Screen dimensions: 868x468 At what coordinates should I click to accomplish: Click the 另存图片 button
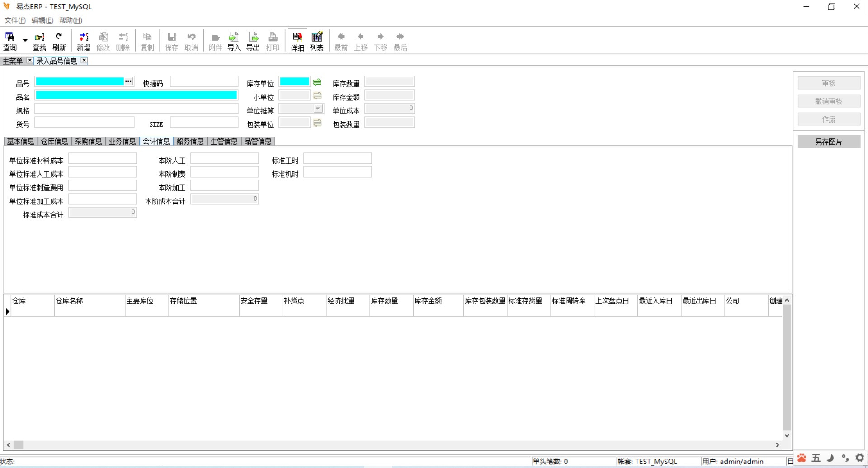click(x=829, y=142)
